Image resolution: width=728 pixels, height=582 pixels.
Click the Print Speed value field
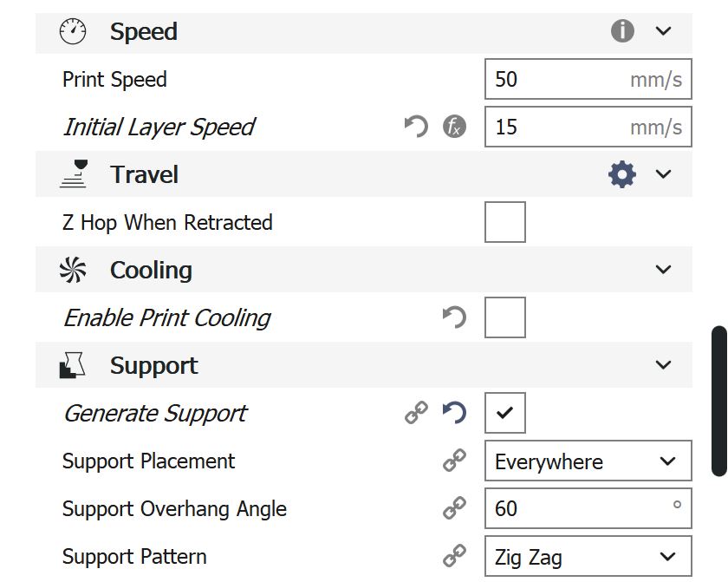[555, 80]
